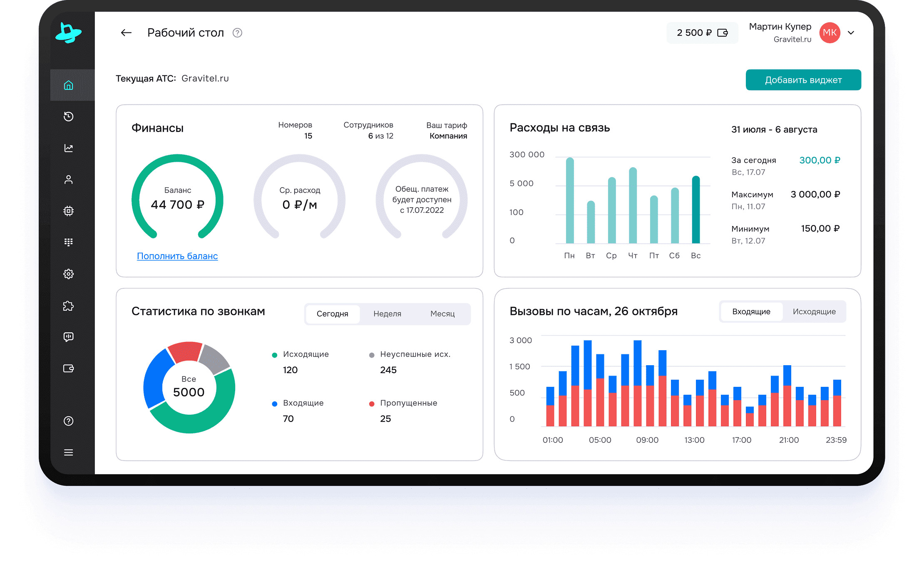Open the home dashboard sidebar icon
Image resolution: width=924 pixels, height=574 pixels.
69,85
